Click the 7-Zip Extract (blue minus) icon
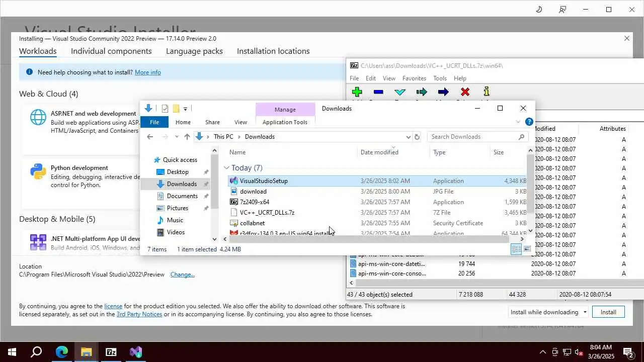The image size is (644, 362). click(x=378, y=92)
